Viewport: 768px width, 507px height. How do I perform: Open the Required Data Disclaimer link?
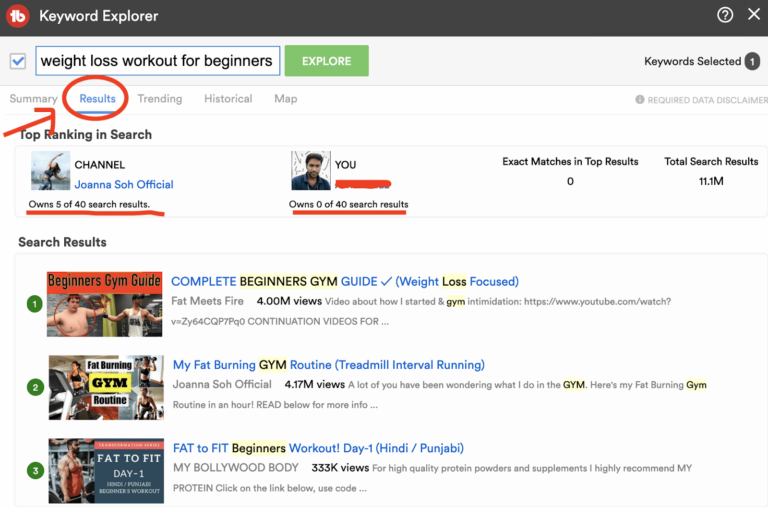[707, 100]
